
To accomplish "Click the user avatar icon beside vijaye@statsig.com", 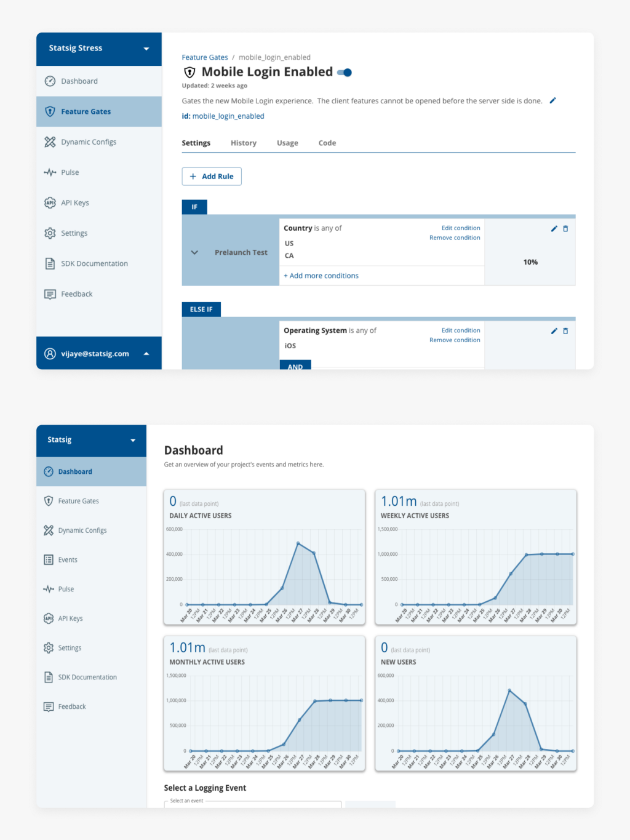I will (x=50, y=354).
